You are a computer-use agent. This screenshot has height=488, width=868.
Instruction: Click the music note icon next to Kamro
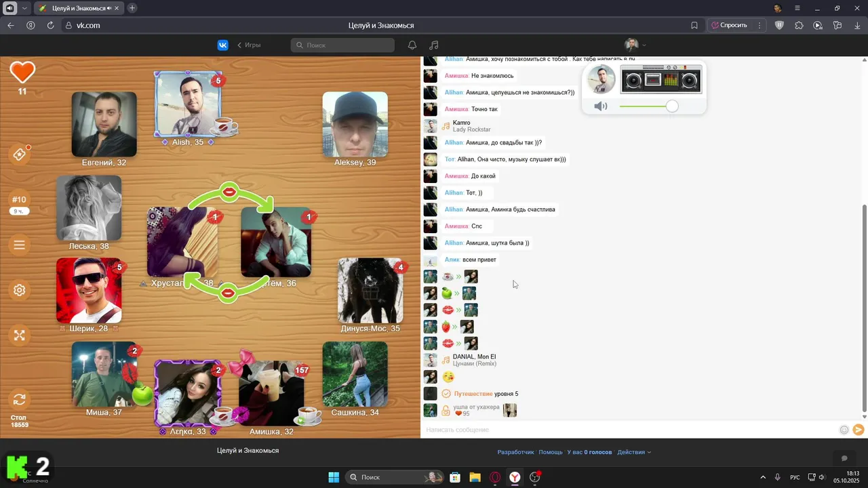pos(446,126)
